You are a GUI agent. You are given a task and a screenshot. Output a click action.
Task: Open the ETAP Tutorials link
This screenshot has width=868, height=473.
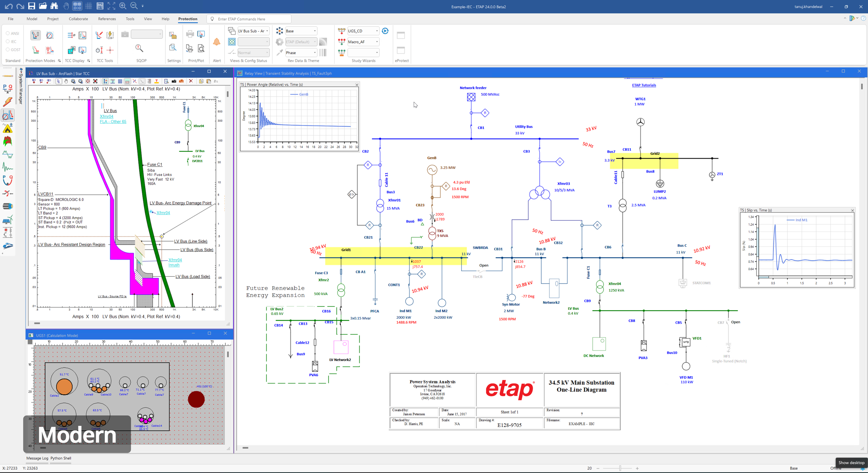644,85
